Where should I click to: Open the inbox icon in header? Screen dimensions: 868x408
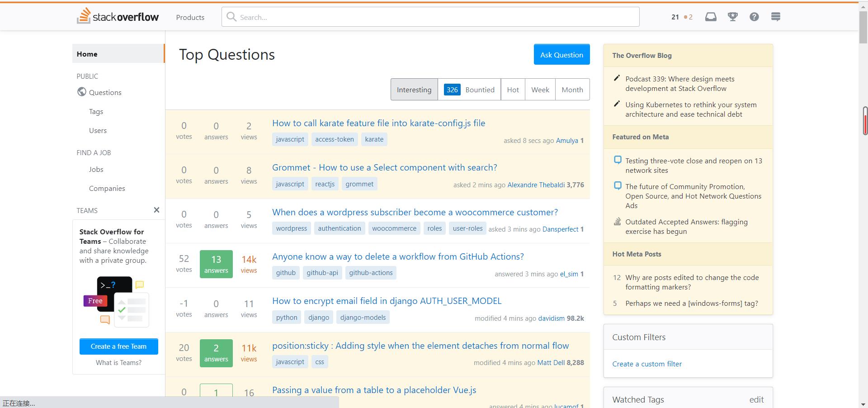tap(711, 17)
